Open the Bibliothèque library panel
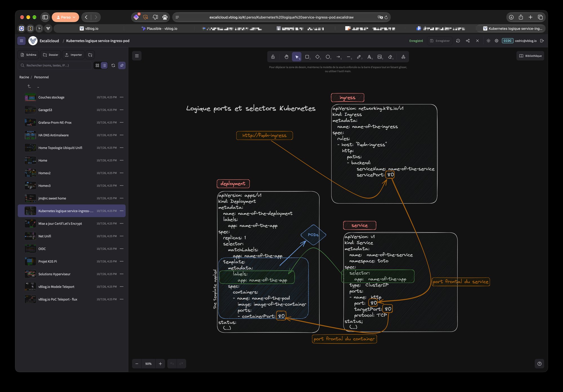563x392 pixels. point(530,56)
